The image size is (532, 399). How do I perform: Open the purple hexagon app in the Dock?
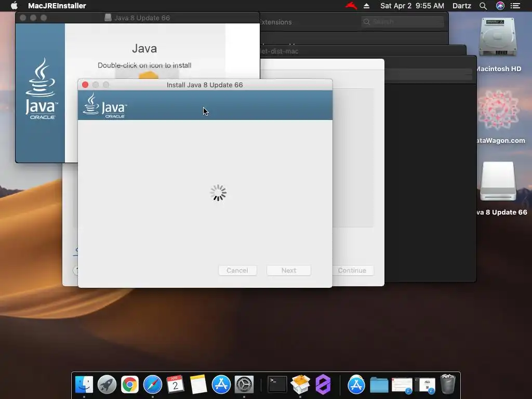(x=323, y=384)
